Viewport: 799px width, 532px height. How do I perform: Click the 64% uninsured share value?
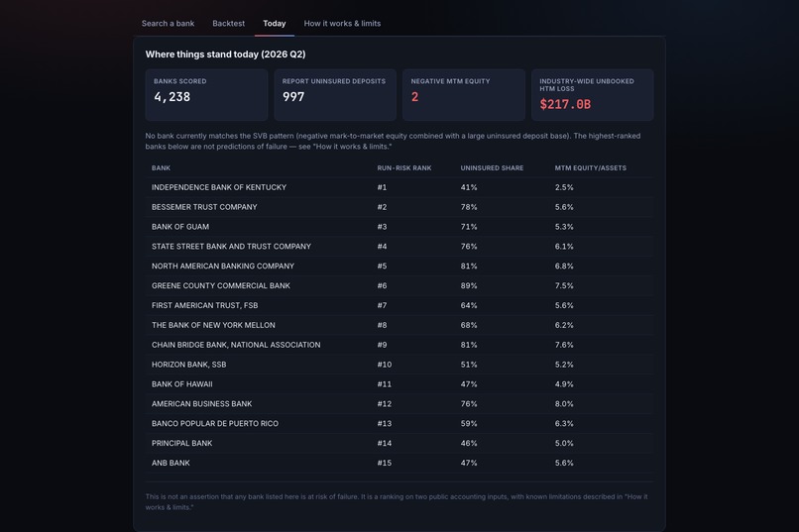pyautogui.click(x=469, y=305)
